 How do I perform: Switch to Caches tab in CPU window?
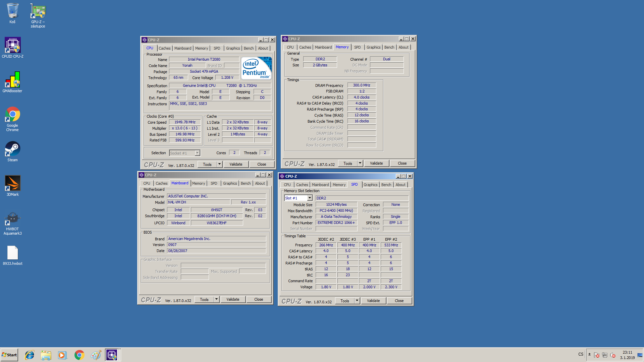pyautogui.click(x=164, y=48)
